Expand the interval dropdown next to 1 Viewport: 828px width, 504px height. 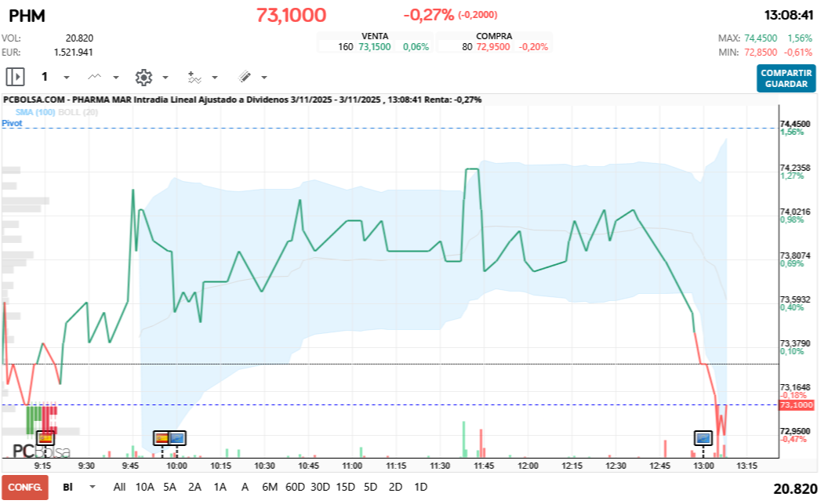coord(67,78)
